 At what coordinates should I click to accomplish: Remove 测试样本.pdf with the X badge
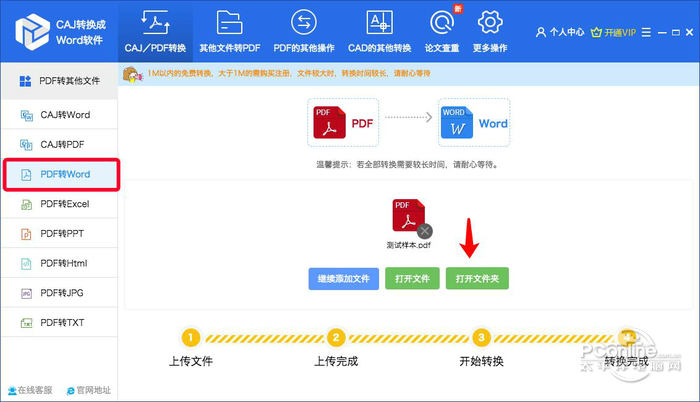(425, 231)
